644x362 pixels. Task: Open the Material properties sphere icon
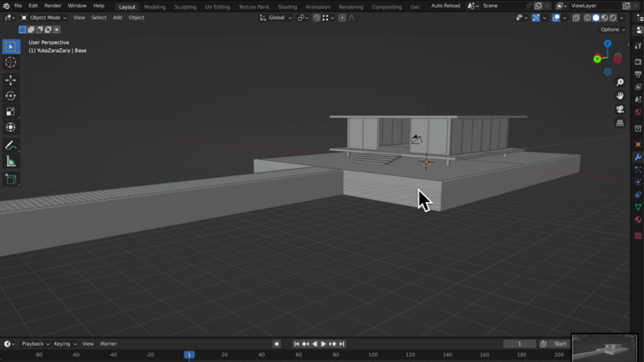[638, 220]
